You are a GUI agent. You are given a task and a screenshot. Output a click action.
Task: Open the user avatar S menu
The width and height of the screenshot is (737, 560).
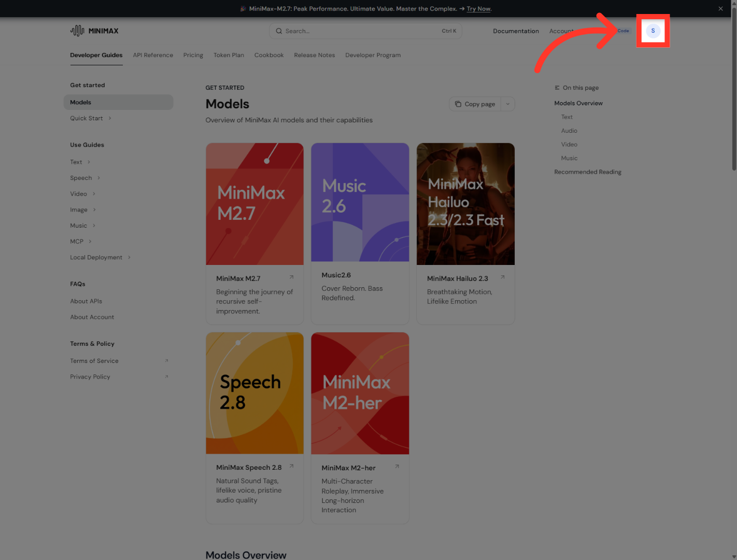653,31
